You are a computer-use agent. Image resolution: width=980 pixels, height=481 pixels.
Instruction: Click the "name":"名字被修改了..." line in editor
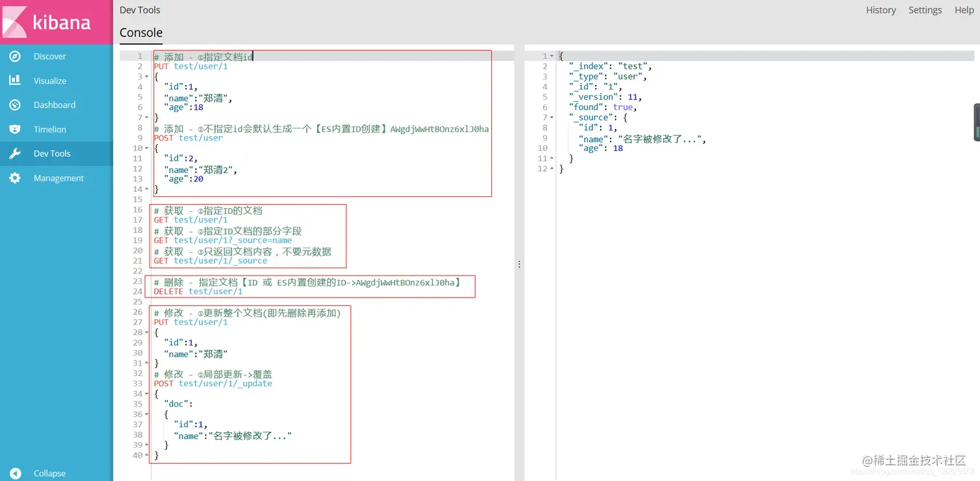233,436
